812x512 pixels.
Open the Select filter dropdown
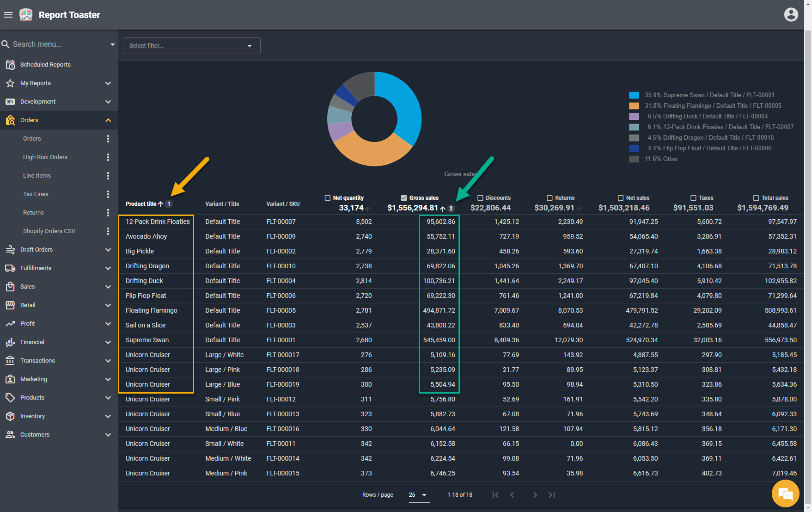coord(192,46)
